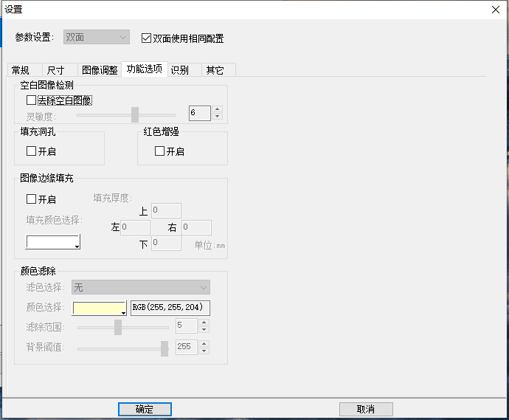The image size is (509, 420).
Task: Open the 滤色选择 dropdown showing 无
Action: (x=141, y=287)
